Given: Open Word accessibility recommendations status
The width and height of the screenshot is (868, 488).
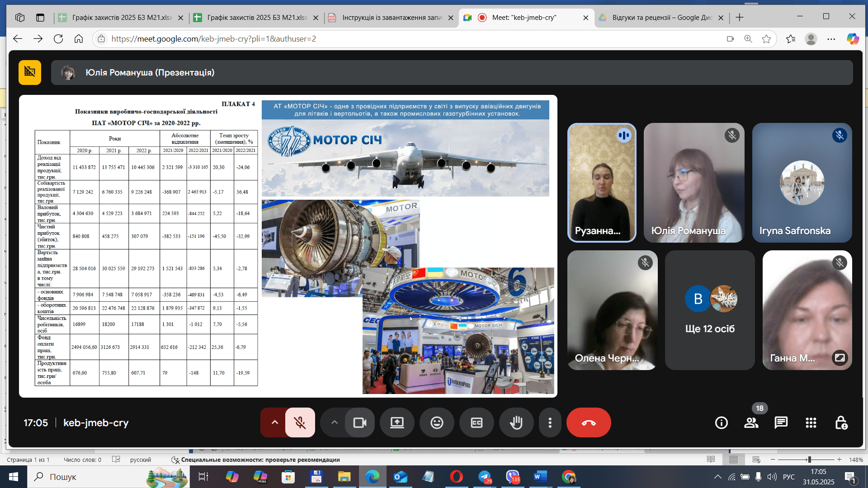Looking at the screenshot, I should 256,460.
